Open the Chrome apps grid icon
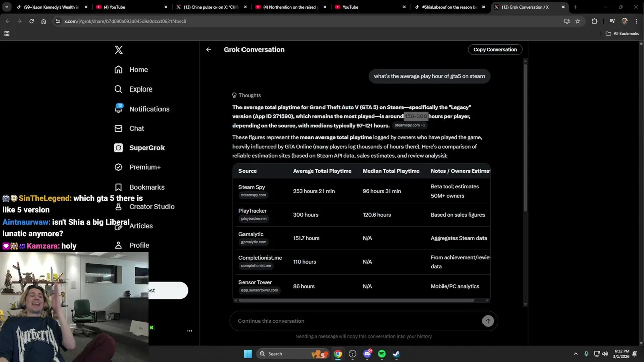 [x=7, y=34]
